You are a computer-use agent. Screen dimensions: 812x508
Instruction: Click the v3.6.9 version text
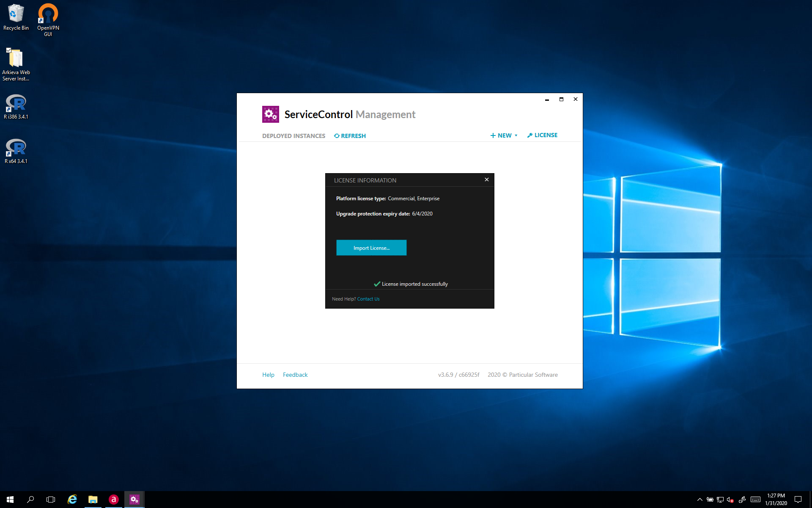click(x=458, y=375)
